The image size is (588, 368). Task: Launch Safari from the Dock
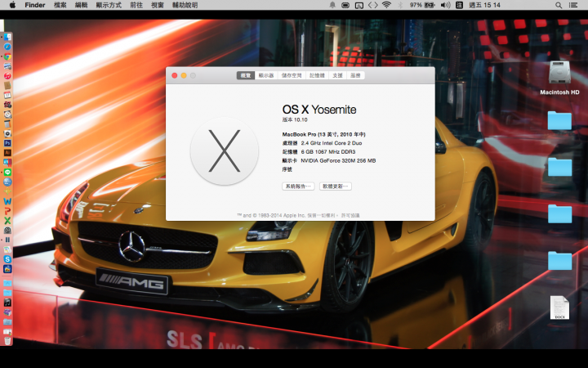pos(7,47)
